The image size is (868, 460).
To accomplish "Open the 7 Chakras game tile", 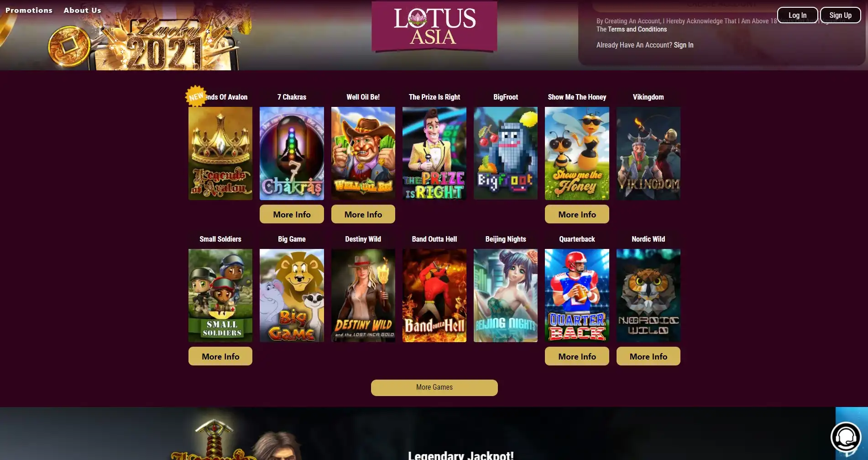I will [292, 153].
